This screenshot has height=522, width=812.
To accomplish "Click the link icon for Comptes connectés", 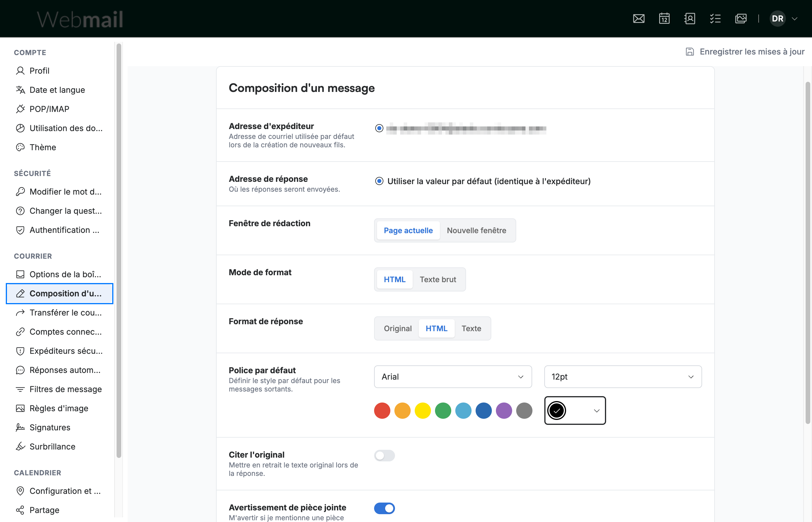I will (x=20, y=331).
